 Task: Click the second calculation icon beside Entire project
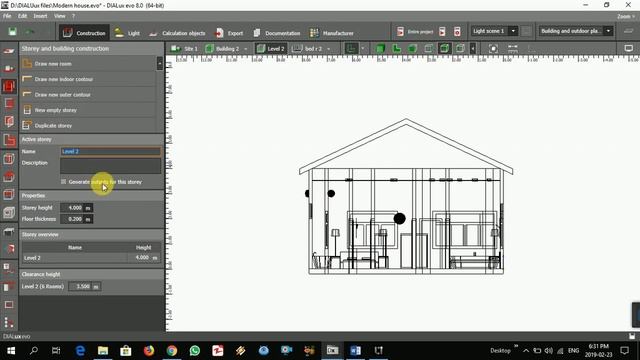click(x=442, y=31)
